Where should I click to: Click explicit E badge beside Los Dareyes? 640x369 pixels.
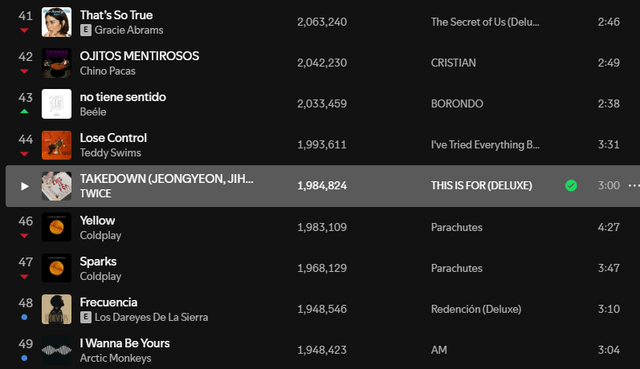pyautogui.click(x=86, y=317)
